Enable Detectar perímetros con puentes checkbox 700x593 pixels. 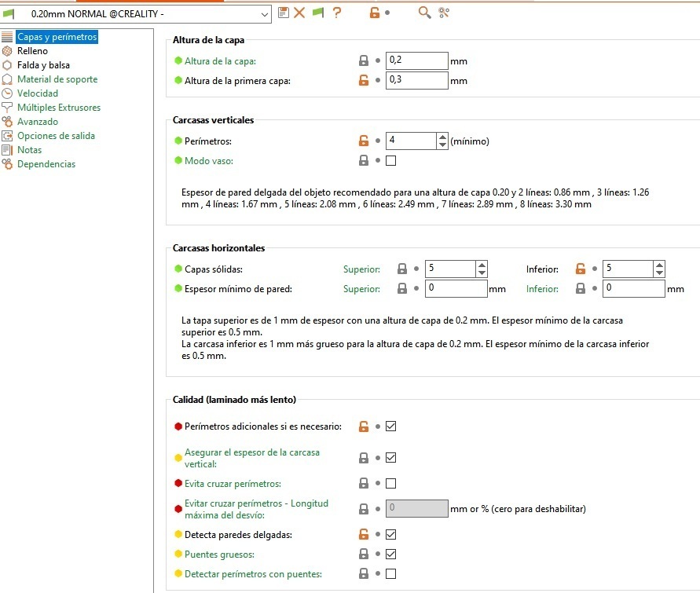(390, 574)
